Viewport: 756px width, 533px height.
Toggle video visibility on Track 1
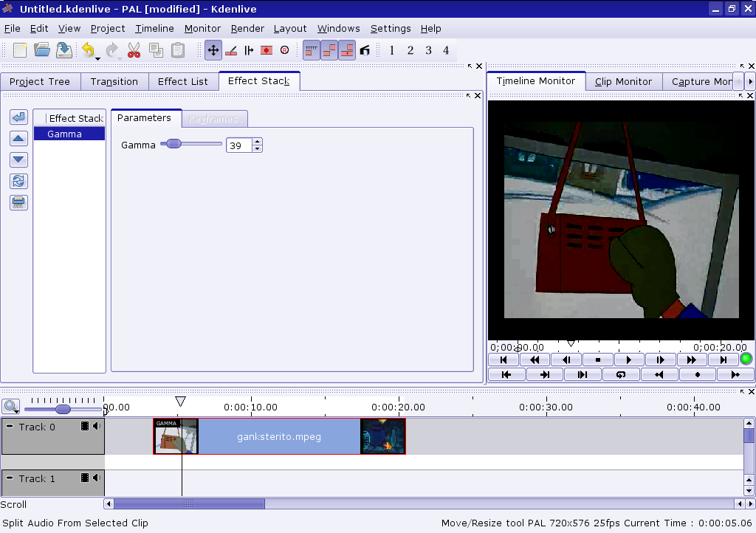coord(85,478)
